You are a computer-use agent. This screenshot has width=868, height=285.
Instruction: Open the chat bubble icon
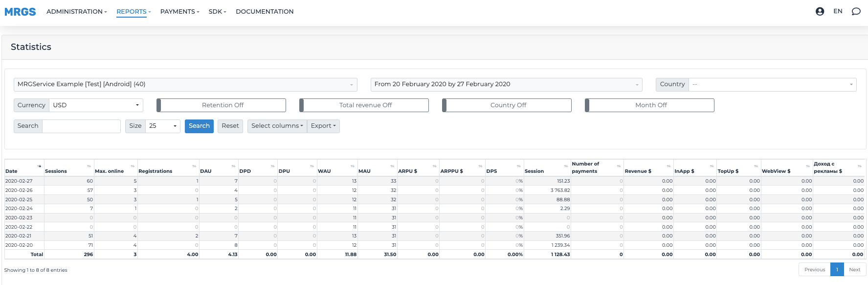point(856,11)
